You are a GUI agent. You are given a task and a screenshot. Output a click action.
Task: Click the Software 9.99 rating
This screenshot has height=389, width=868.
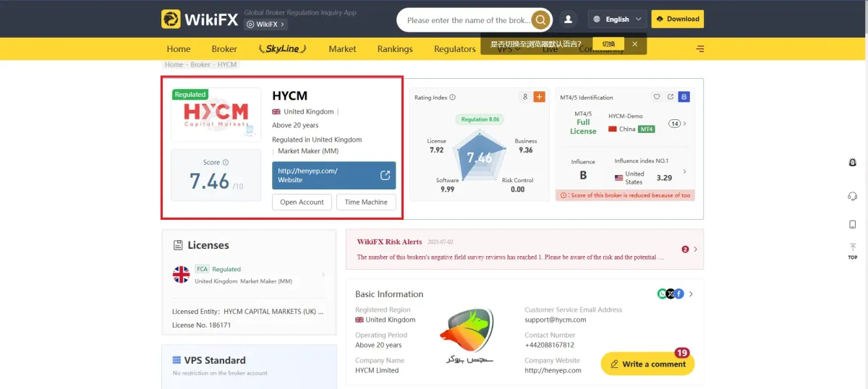point(447,185)
